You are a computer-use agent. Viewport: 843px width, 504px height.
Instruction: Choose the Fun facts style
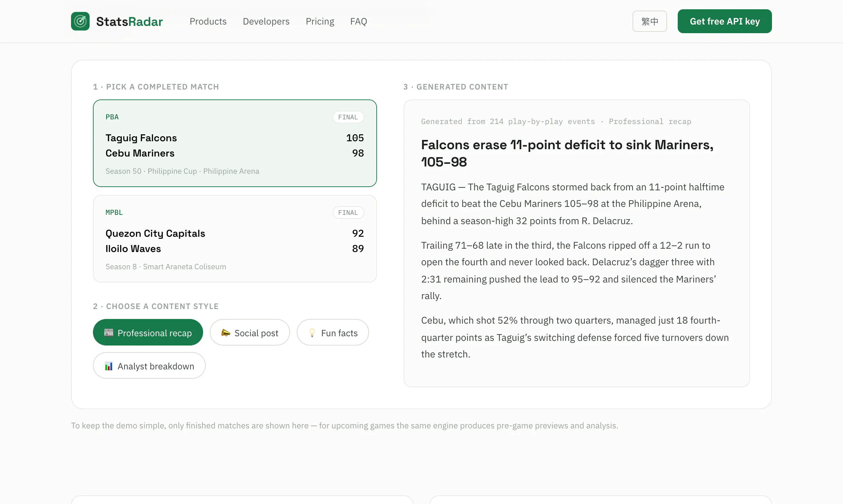(333, 333)
